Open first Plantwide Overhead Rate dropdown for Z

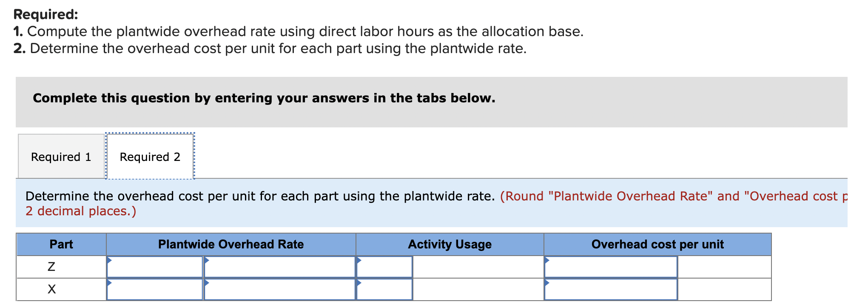[x=155, y=267]
